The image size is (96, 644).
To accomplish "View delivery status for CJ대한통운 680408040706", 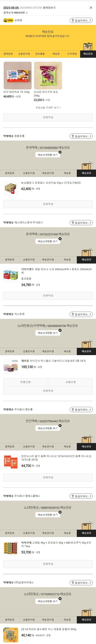I will pos(48,333).
